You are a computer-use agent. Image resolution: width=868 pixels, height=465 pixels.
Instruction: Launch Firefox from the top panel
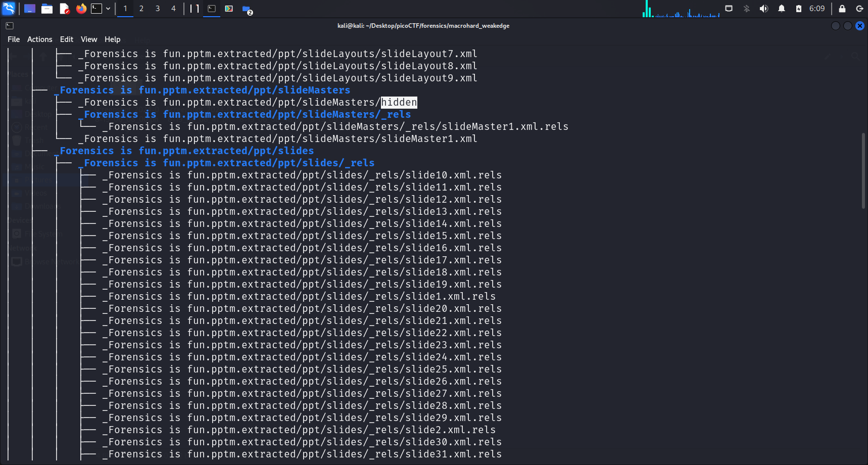[x=81, y=9]
